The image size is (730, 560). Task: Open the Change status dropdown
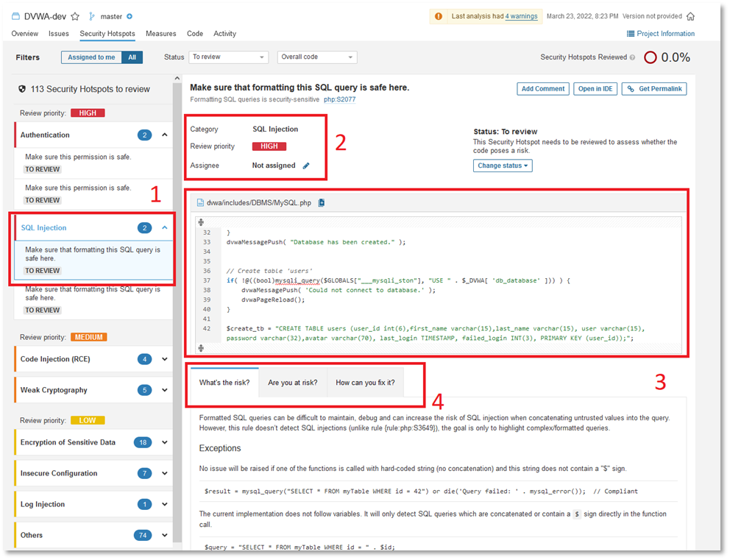point(503,166)
